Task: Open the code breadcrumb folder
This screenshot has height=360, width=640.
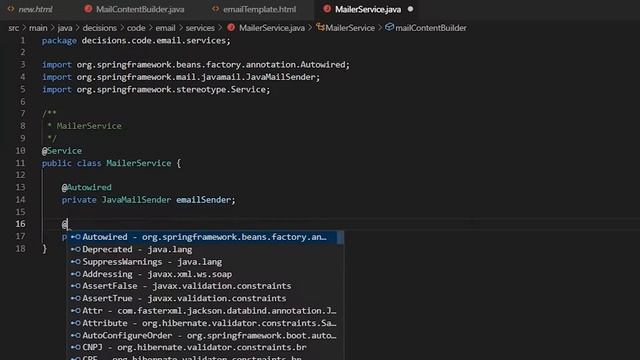Action: click(136, 28)
